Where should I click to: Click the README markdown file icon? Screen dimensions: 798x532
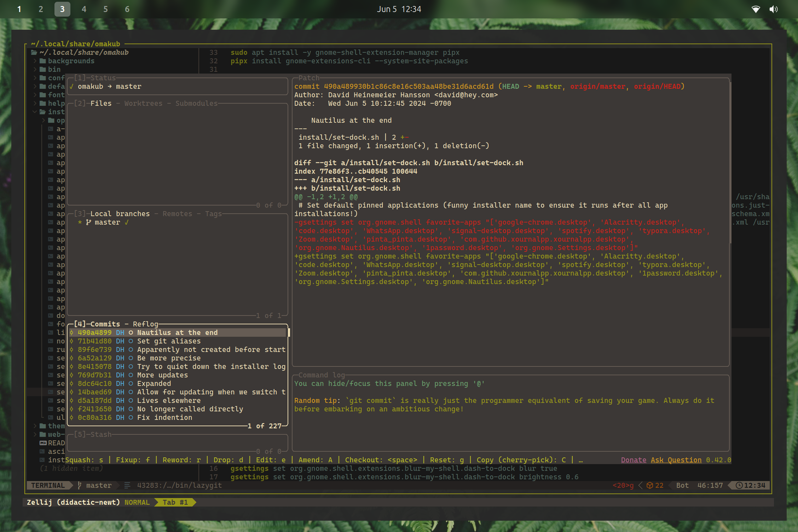(43, 443)
